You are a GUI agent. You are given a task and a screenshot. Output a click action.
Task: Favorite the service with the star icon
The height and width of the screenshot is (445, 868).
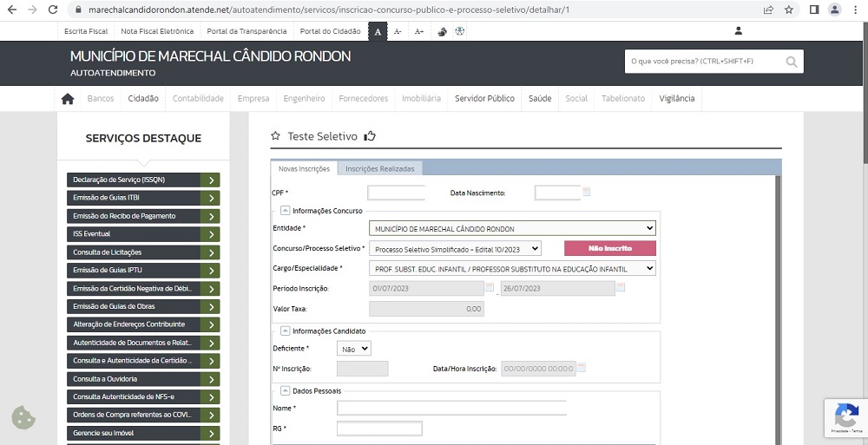[x=276, y=136]
